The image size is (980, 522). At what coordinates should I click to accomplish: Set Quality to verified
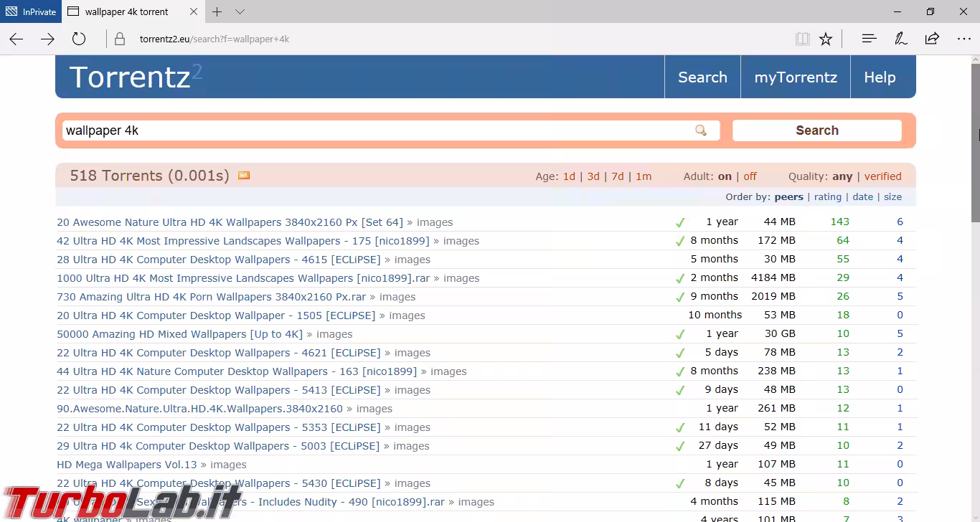[x=882, y=176]
